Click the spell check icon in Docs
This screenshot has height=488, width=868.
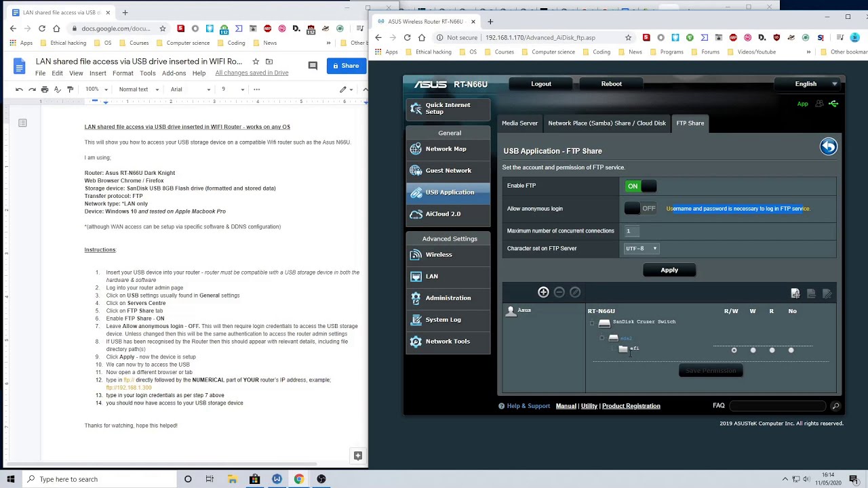tap(58, 89)
